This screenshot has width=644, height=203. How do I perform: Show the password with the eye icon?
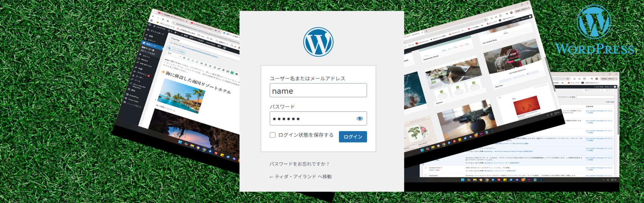coord(360,118)
